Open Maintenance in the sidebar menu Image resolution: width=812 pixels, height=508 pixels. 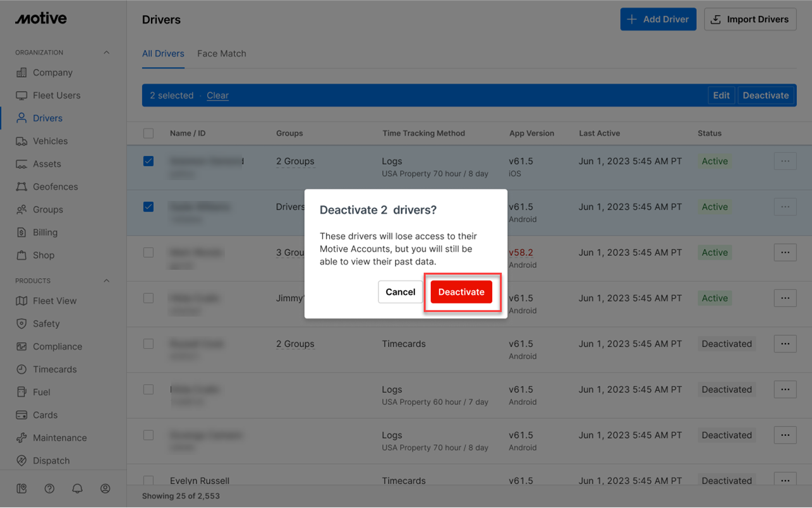[60, 438]
